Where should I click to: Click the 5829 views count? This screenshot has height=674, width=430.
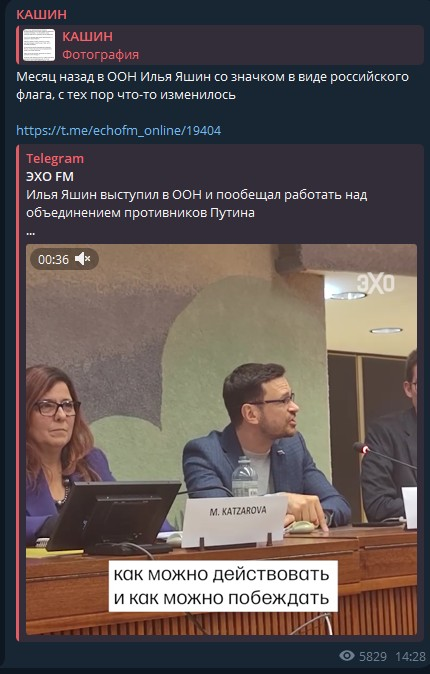pos(373,656)
